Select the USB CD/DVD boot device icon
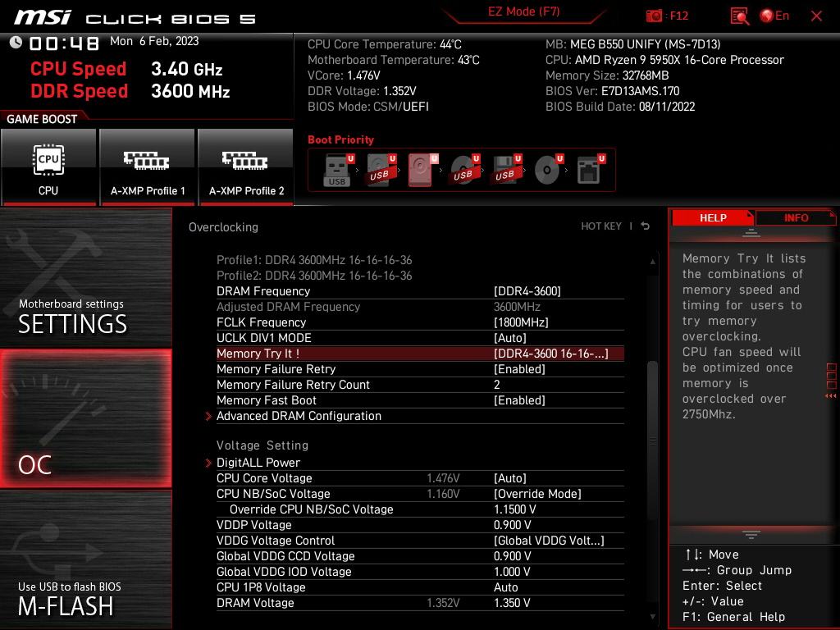 (x=464, y=170)
